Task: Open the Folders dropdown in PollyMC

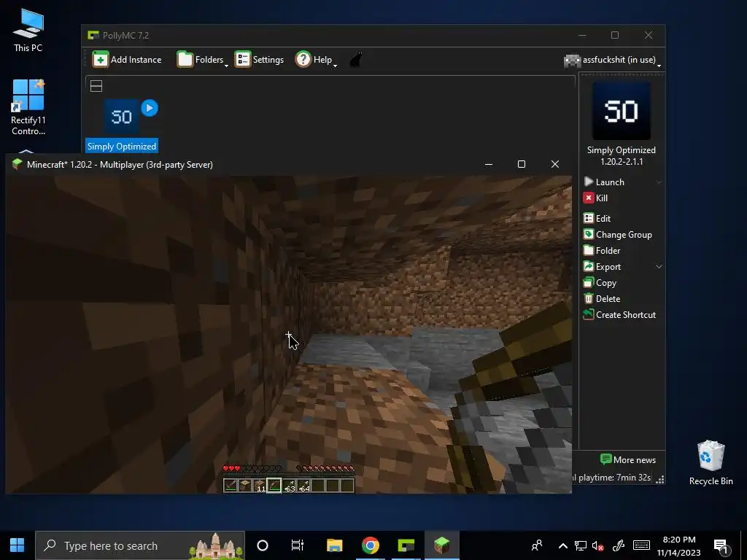Action: coord(202,60)
